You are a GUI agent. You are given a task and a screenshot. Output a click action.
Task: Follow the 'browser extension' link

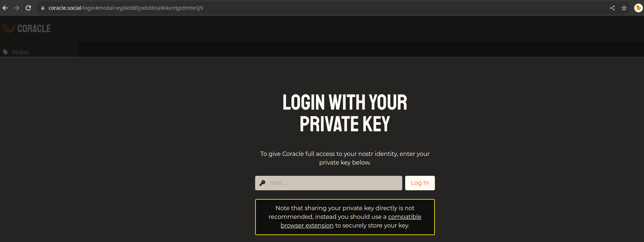(x=307, y=225)
